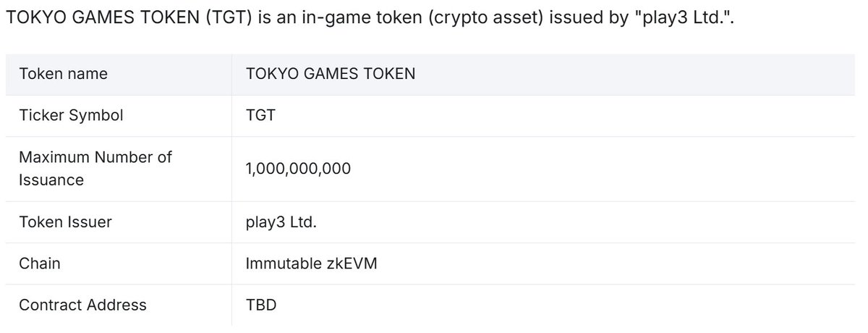Click the 'Chain' row label
Viewport: 868px width, 333px height.
tap(40, 264)
